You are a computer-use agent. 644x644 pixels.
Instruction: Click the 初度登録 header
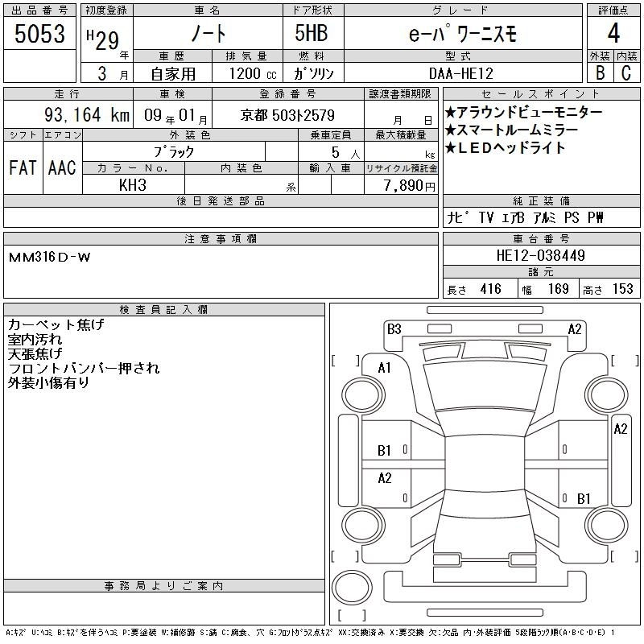pos(106,10)
